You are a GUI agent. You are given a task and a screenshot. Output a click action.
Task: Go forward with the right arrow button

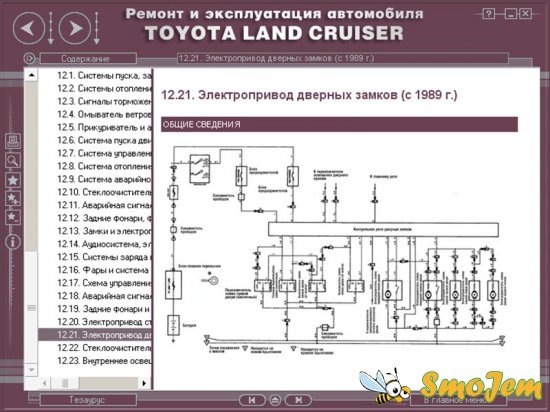click(x=75, y=28)
